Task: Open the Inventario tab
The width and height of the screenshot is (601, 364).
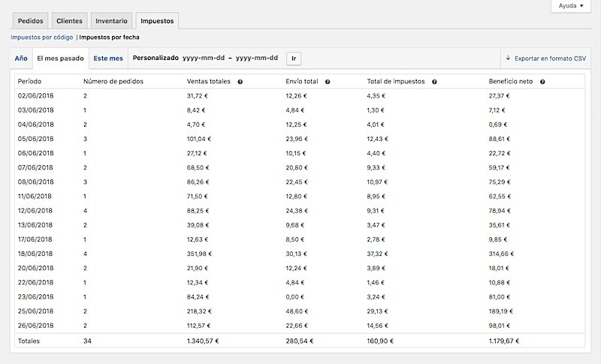Action: click(111, 21)
